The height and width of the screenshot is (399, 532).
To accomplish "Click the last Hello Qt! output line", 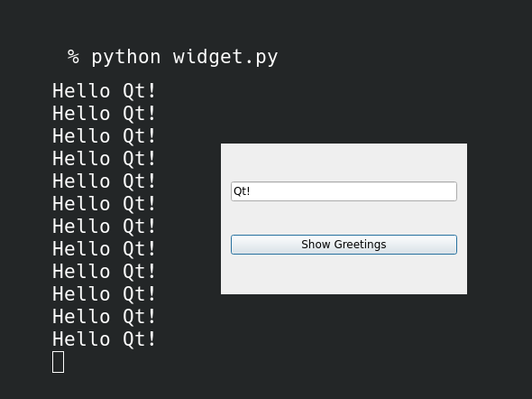I will pyautogui.click(x=104, y=339).
